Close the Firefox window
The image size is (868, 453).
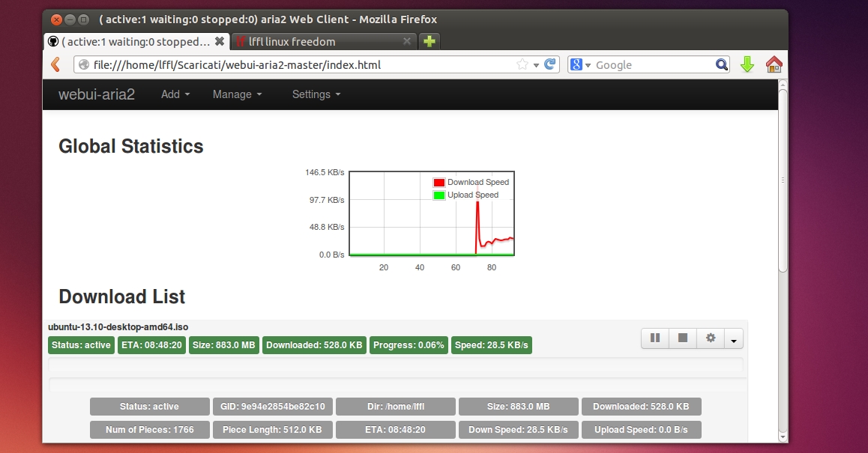pos(56,20)
